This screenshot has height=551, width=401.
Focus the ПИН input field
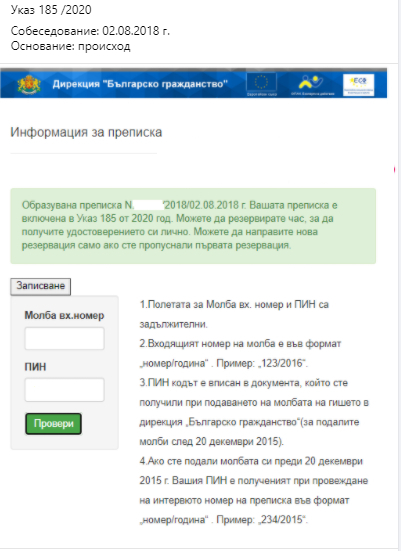[x=64, y=390]
